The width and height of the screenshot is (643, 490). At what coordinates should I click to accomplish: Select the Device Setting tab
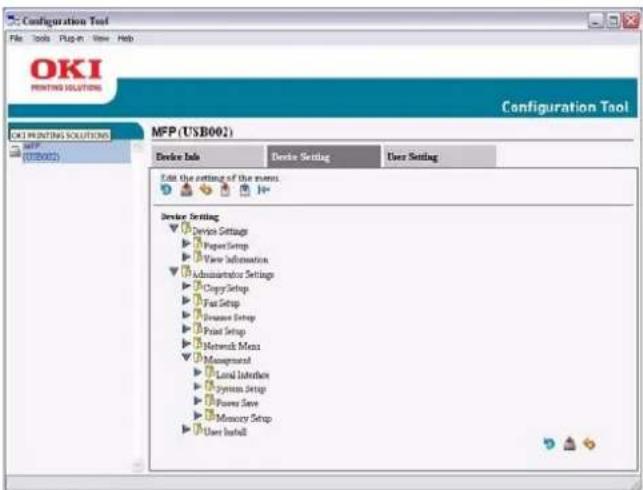pyautogui.click(x=324, y=157)
